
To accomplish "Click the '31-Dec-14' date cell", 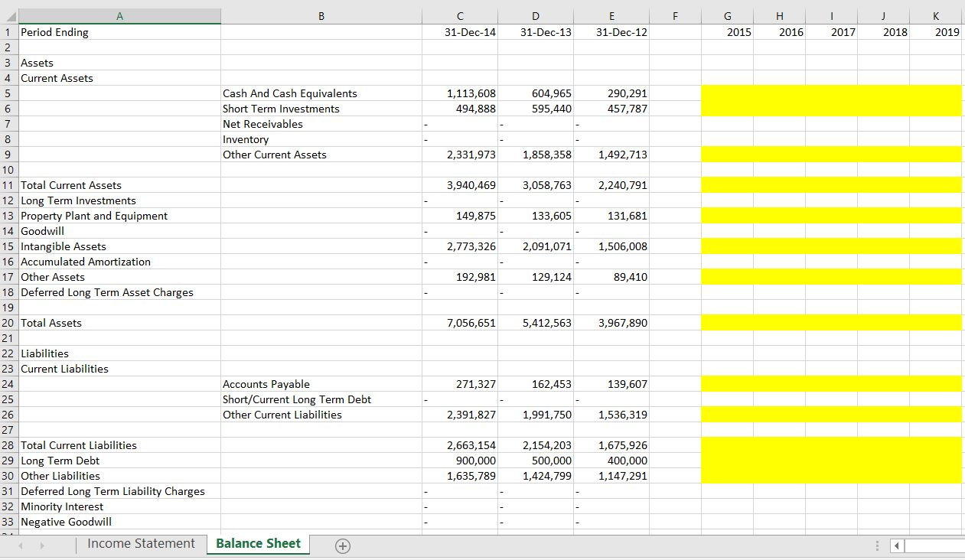I will [460, 32].
